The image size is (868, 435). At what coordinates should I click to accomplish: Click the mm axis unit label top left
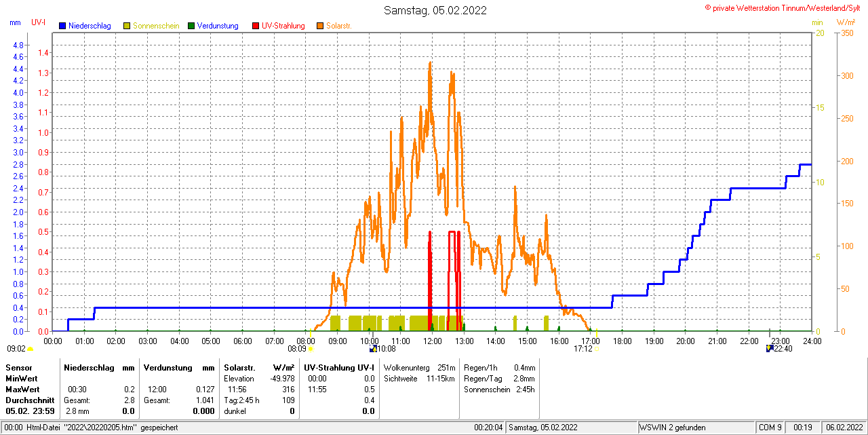coord(16,22)
